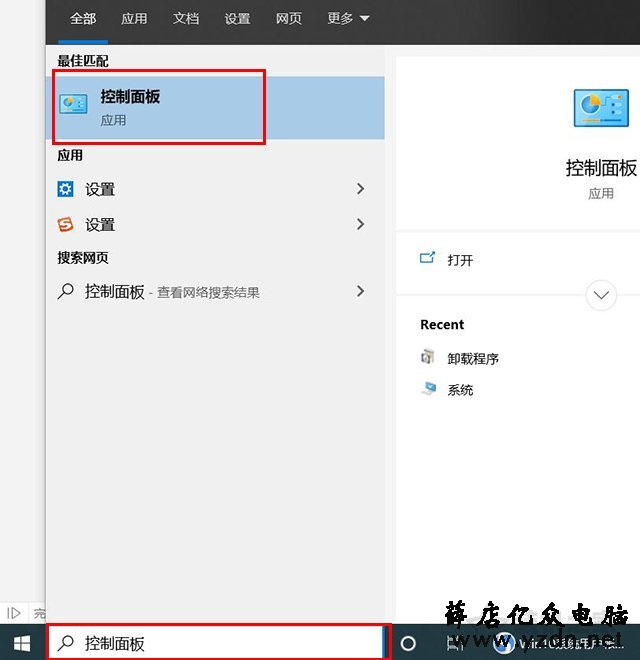Click the Sogou 设置 result label
The width and height of the screenshot is (640, 660).
[100, 225]
